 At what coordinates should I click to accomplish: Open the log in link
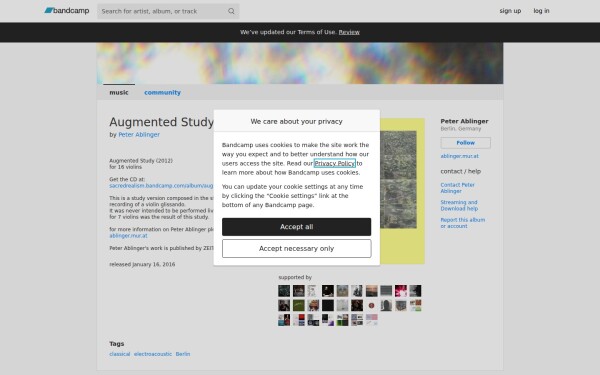541,11
